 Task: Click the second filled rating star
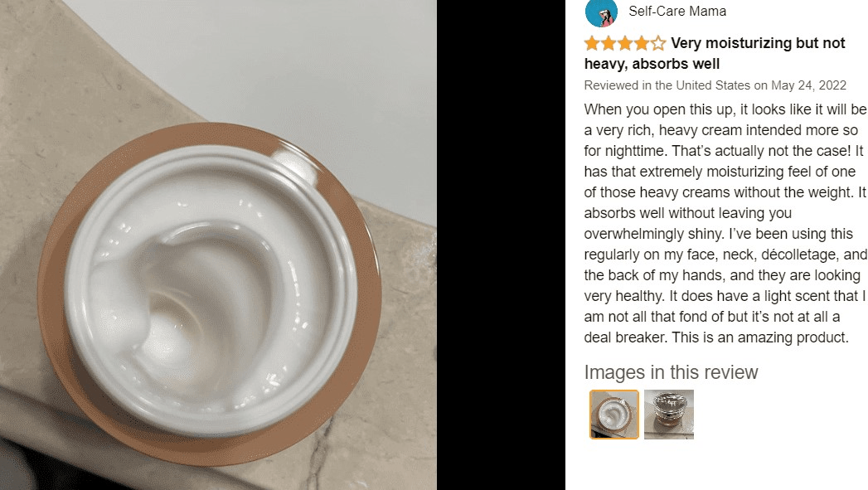609,43
